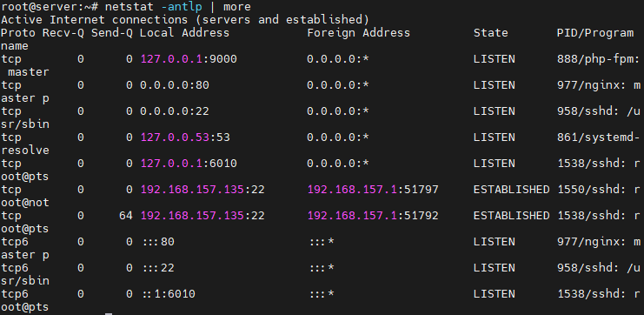This screenshot has width=644, height=315.
Task: Click the Send-Q value 64
Action: tap(126, 216)
